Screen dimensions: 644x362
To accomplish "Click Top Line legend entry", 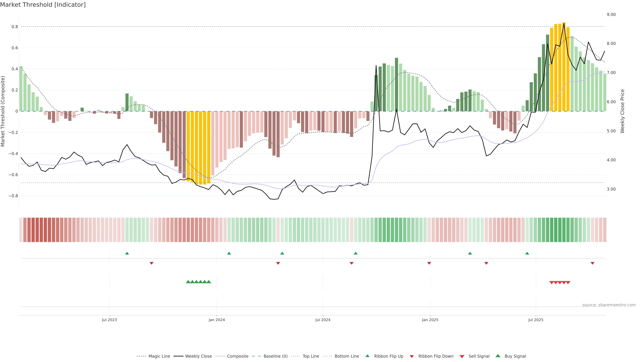I will 311,356.
